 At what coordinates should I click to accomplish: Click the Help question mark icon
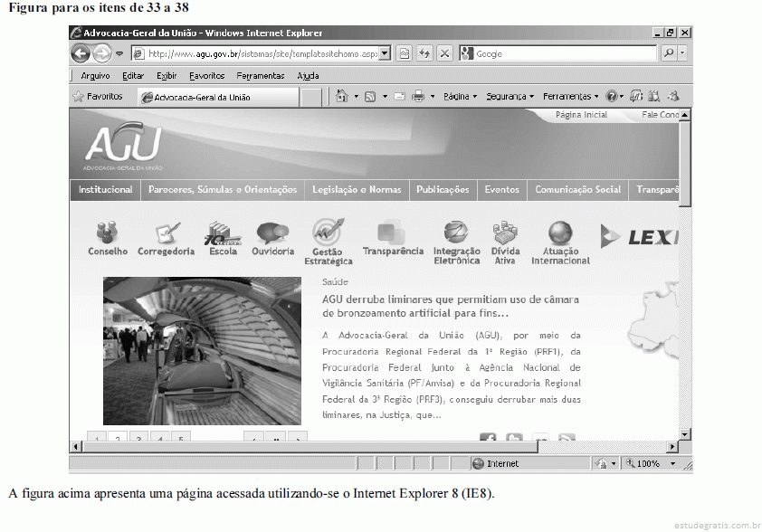612,97
